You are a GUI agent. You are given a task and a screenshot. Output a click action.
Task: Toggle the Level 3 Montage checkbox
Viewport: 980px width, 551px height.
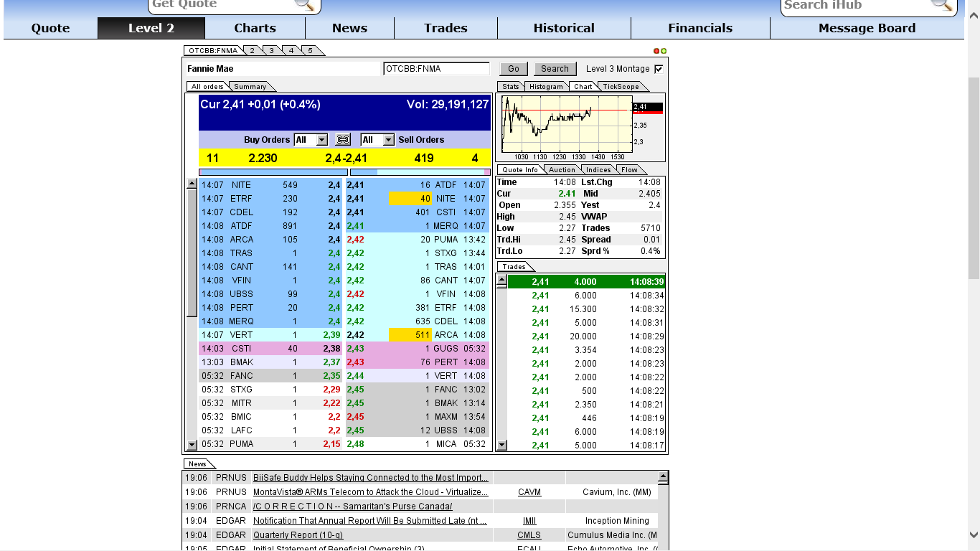(x=659, y=69)
